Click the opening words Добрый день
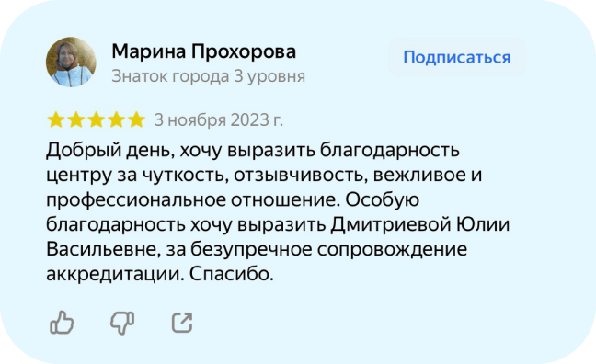596x364 pixels. (x=110, y=150)
